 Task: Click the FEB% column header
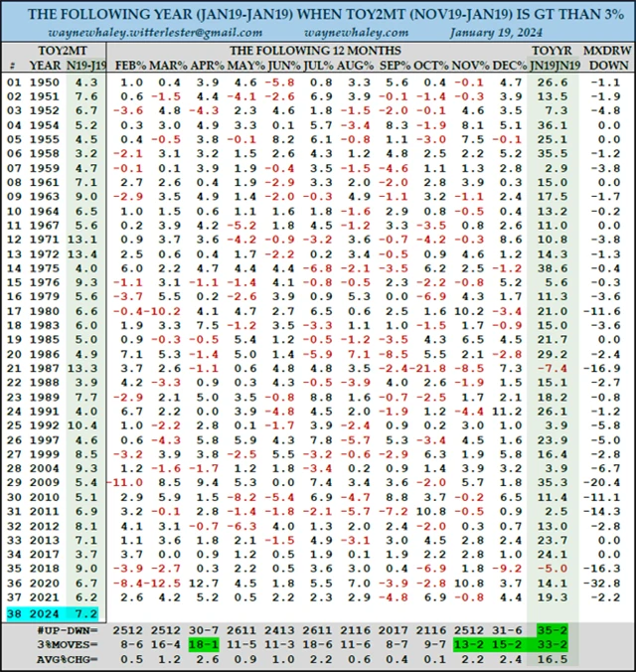click(130, 66)
